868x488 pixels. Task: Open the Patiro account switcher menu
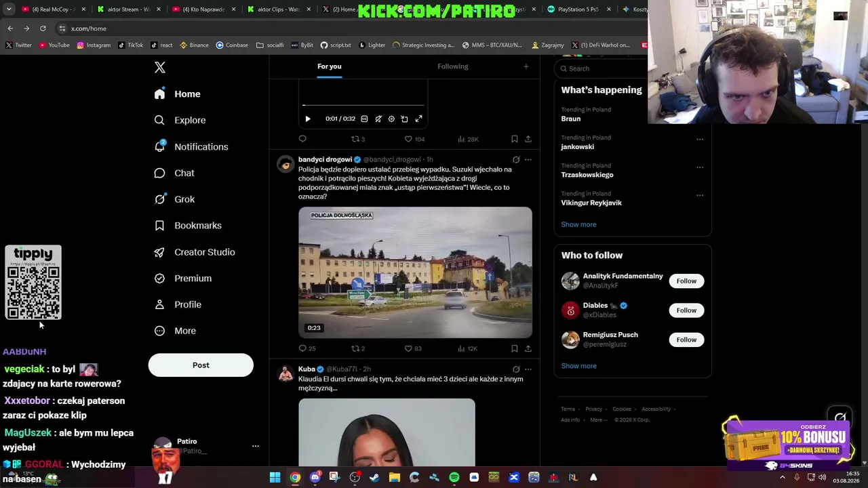tap(256, 446)
